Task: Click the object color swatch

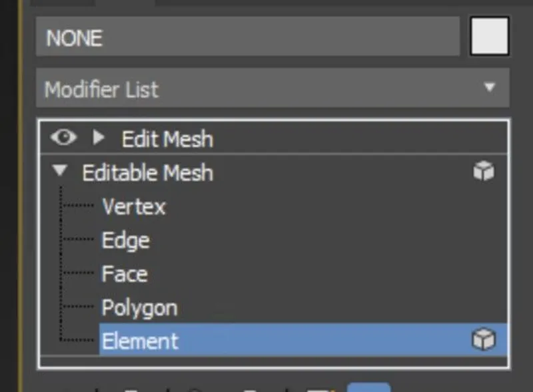Action: 489,37
